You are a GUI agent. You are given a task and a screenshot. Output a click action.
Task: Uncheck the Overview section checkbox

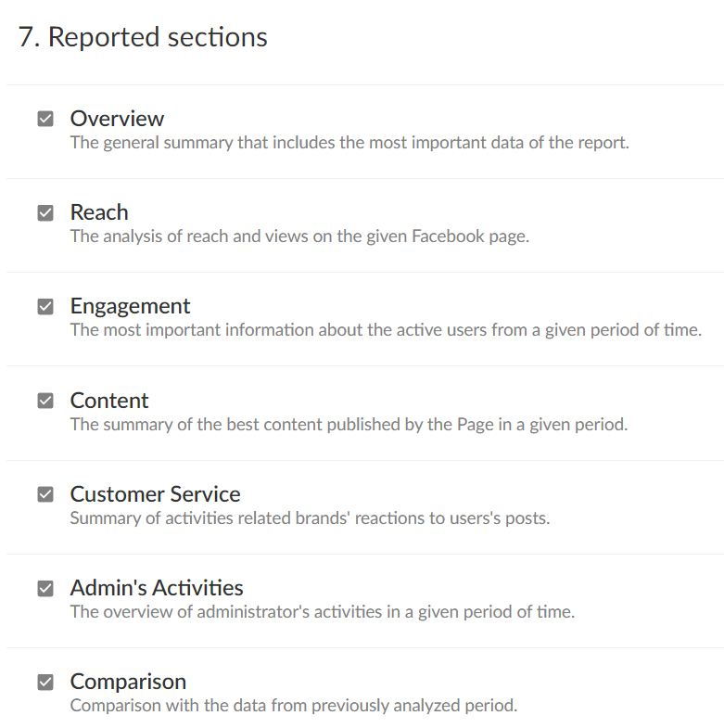[x=45, y=119]
